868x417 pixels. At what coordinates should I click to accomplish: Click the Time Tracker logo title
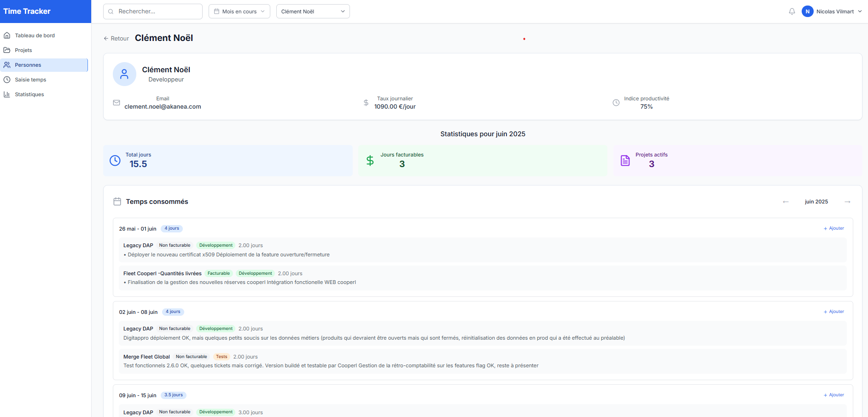coord(27,12)
